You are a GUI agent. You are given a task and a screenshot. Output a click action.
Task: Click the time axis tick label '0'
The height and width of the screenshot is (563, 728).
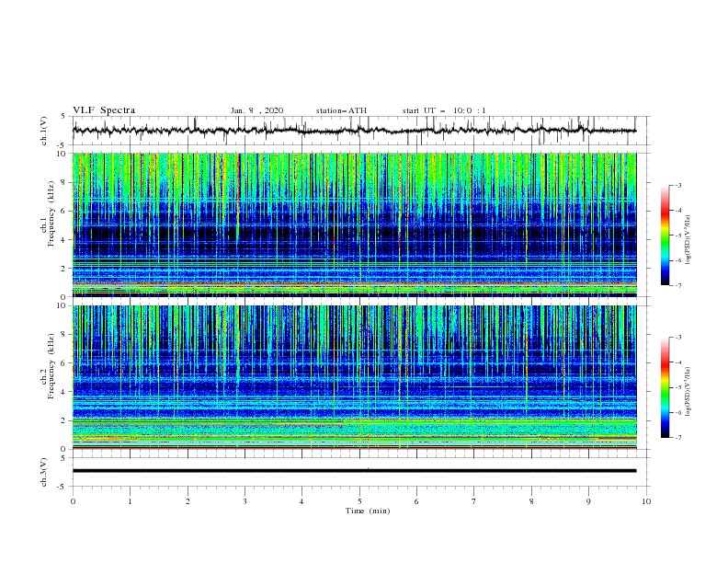[x=73, y=501]
